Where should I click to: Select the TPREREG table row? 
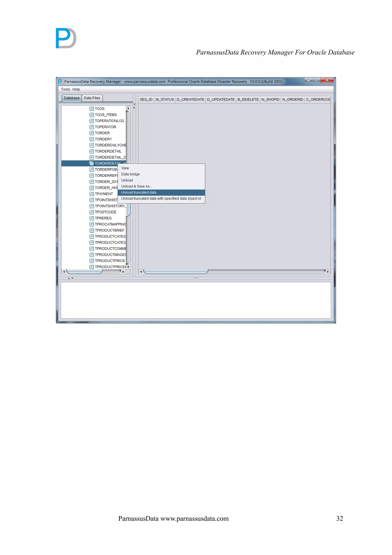pos(94,218)
